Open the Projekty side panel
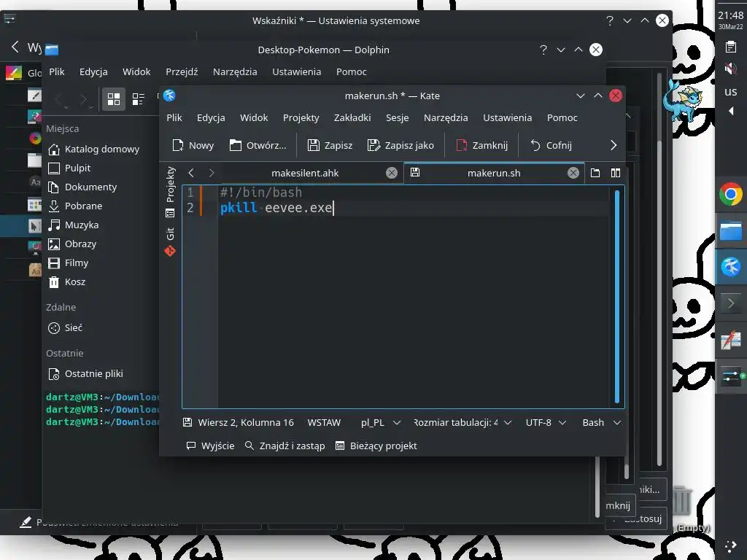The width and height of the screenshot is (747, 560). click(x=170, y=192)
